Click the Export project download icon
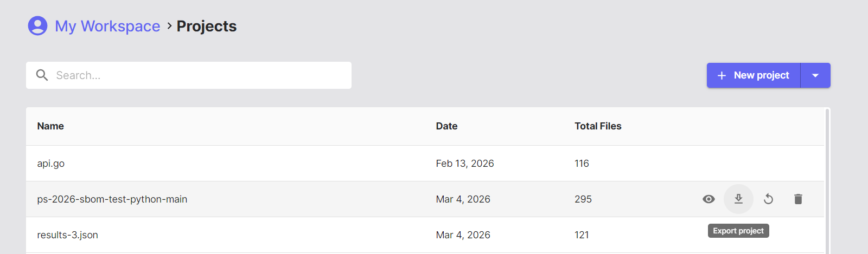The width and height of the screenshot is (868, 254). (x=738, y=199)
